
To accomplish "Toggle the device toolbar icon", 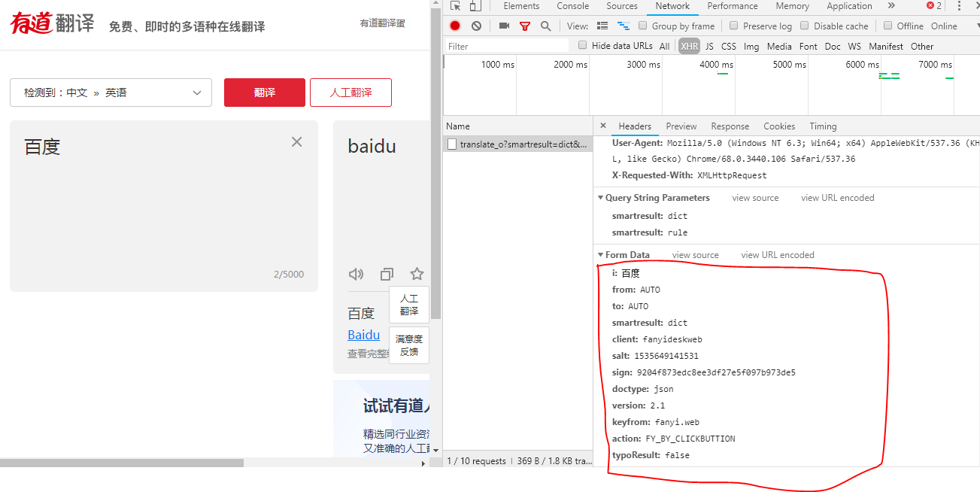I will tap(475, 6).
